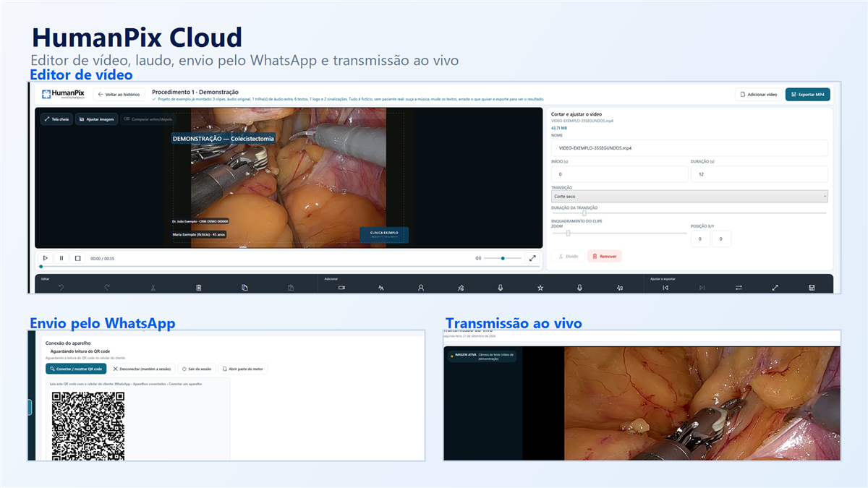The image size is (868, 488).
Task: Click the WhatsApp QR code image
Action: coord(88,427)
